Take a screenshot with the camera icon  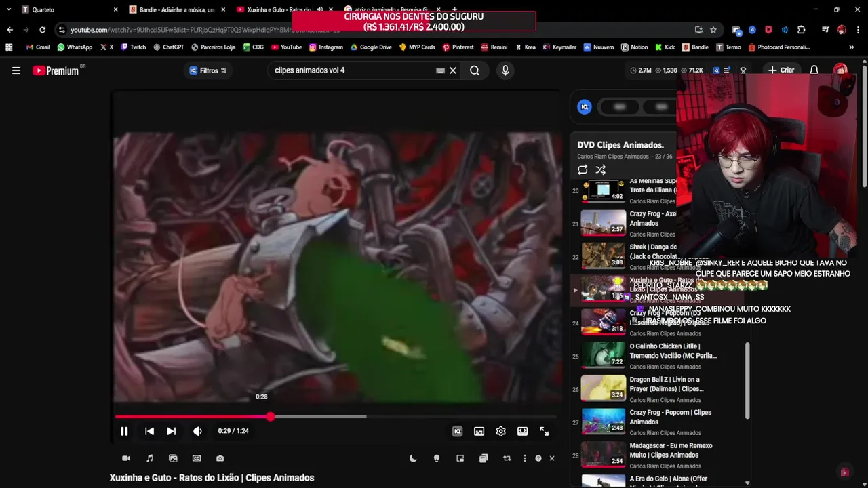tap(220, 458)
